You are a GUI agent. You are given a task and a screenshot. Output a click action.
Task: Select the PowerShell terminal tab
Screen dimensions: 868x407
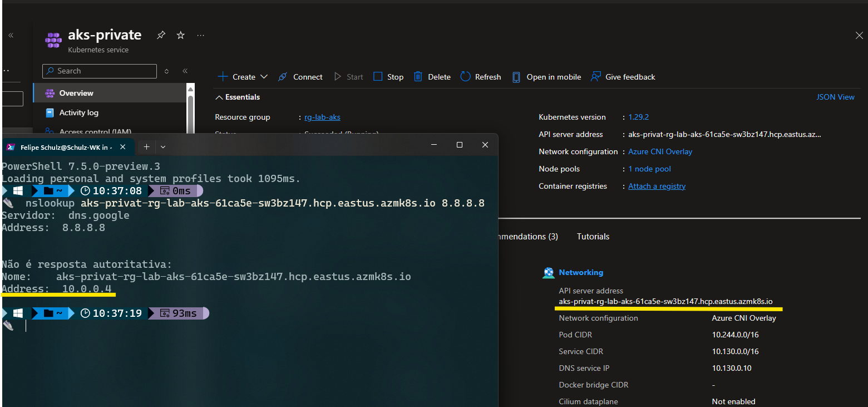pos(67,147)
